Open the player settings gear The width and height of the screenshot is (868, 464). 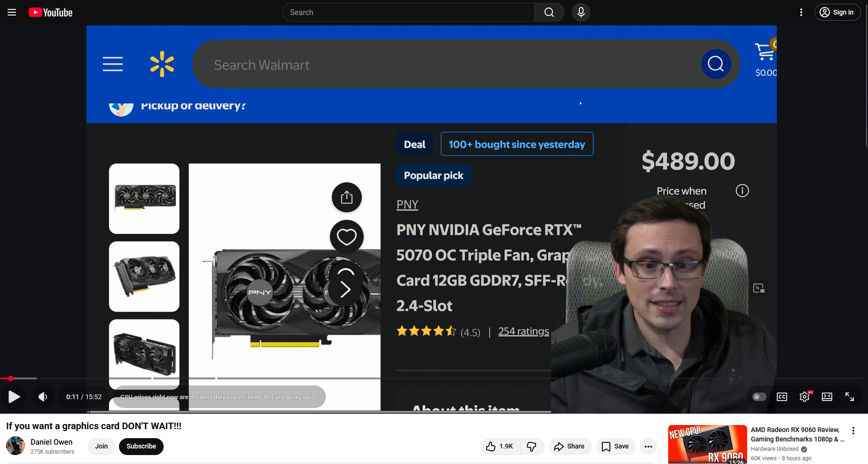(x=805, y=397)
